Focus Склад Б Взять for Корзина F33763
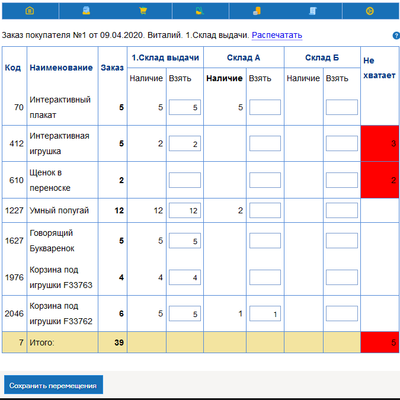The image size is (400, 400). pyautogui.click(x=342, y=277)
